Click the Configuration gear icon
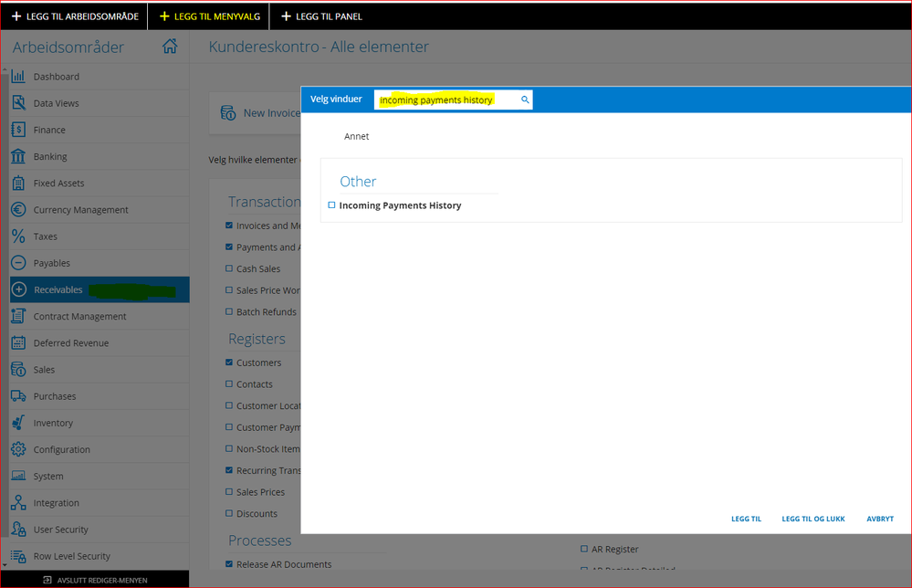912x588 pixels. pyautogui.click(x=18, y=449)
